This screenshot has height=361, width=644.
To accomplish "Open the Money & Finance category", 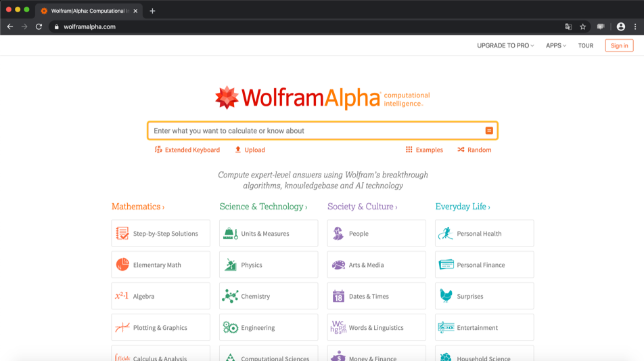I will click(x=377, y=354).
